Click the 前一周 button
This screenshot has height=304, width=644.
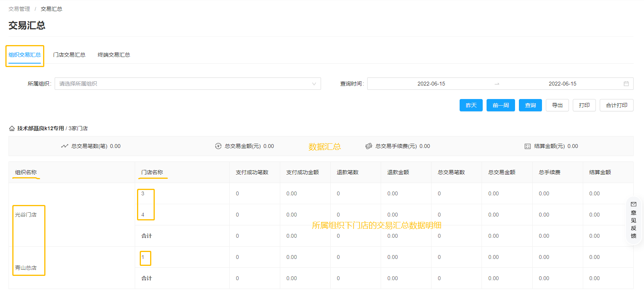tap(501, 105)
